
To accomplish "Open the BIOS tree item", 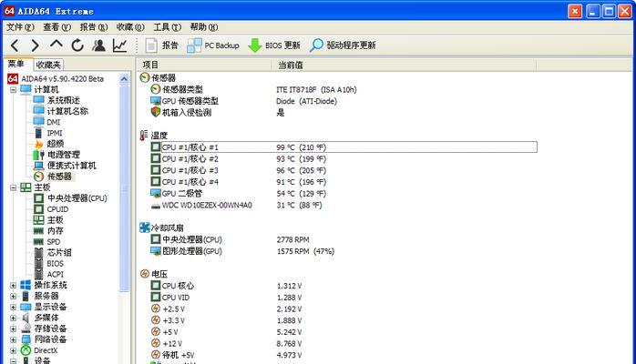I will [48, 264].
